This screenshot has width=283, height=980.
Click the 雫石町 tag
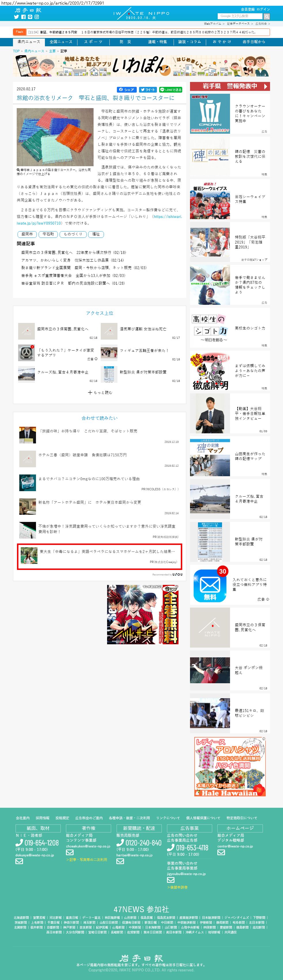click(x=48, y=234)
